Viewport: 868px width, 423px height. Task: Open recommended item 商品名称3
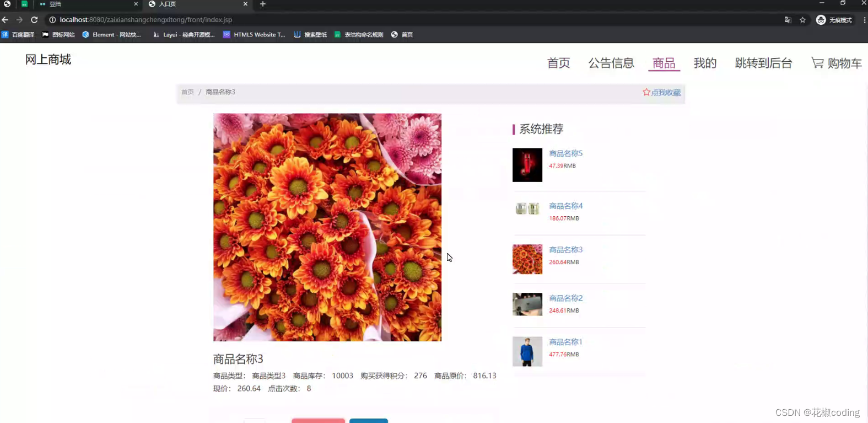click(x=565, y=250)
